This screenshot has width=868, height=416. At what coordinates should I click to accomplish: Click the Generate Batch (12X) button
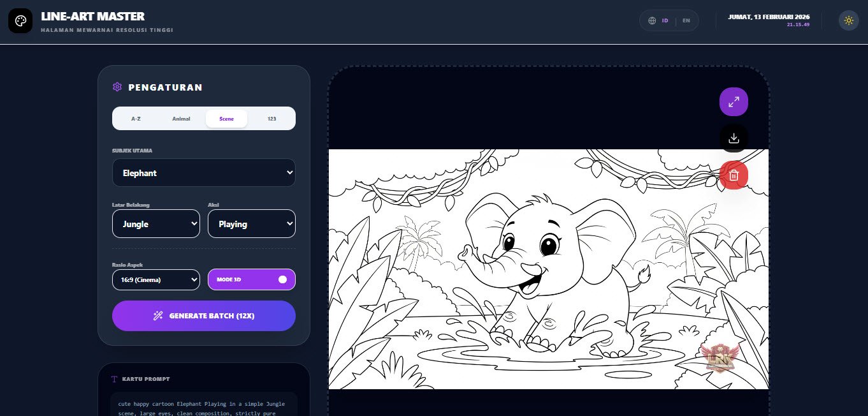point(204,316)
